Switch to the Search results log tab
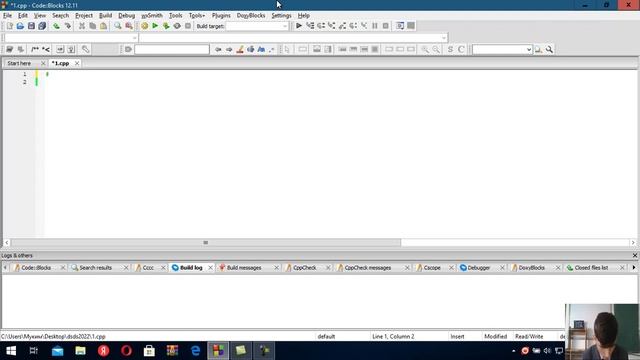Image resolution: width=640 pixels, height=360 pixels. [x=95, y=268]
